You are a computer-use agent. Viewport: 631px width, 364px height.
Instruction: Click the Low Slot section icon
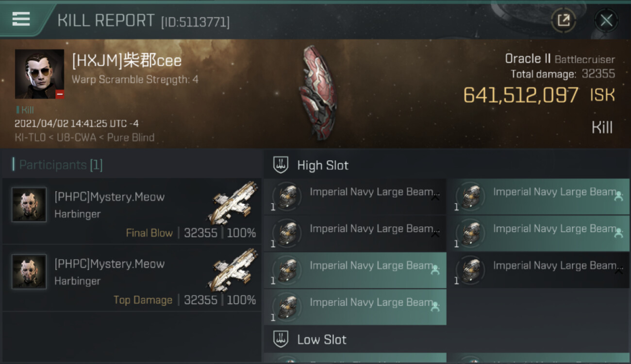tap(281, 339)
